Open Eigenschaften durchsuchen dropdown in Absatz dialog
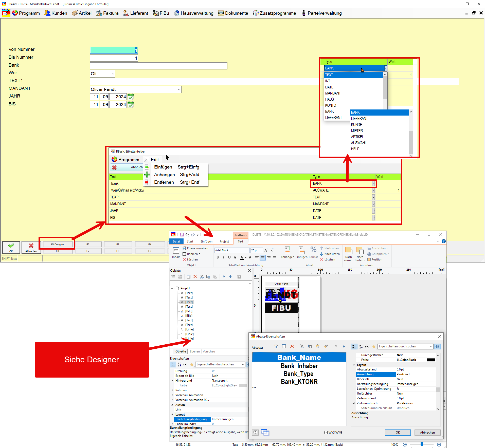 431,346
